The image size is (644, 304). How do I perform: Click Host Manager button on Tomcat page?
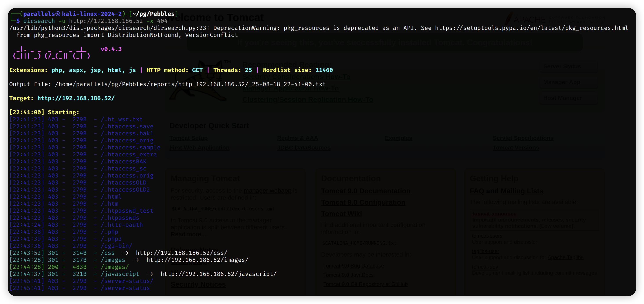point(569,98)
